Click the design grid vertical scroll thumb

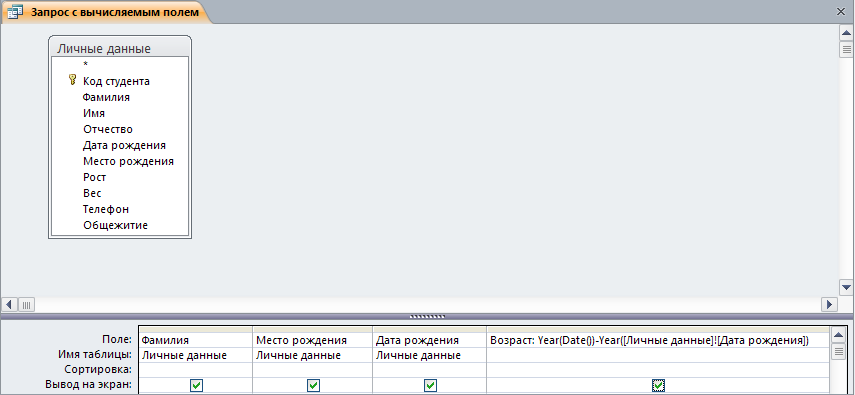pyautogui.click(x=839, y=352)
